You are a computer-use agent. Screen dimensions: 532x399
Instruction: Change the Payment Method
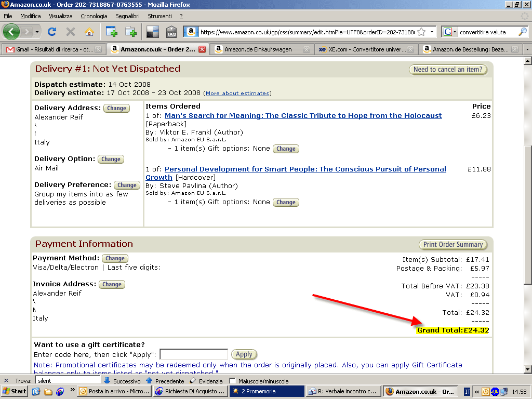tap(115, 258)
